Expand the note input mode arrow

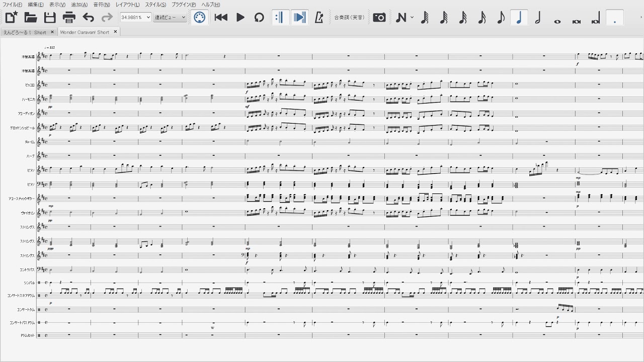(412, 18)
